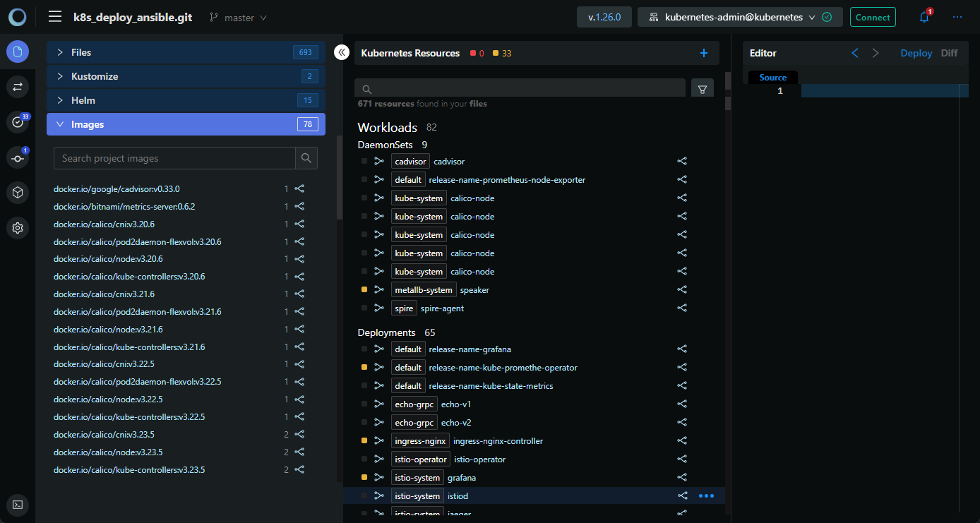Click the yellow 33 warnings indicator
This screenshot has height=523, width=980.
502,53
